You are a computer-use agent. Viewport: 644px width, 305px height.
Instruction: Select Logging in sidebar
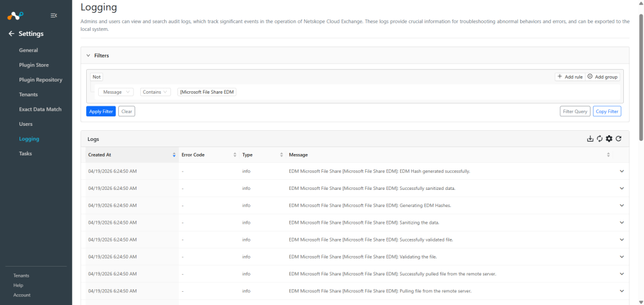coord(29,139)
